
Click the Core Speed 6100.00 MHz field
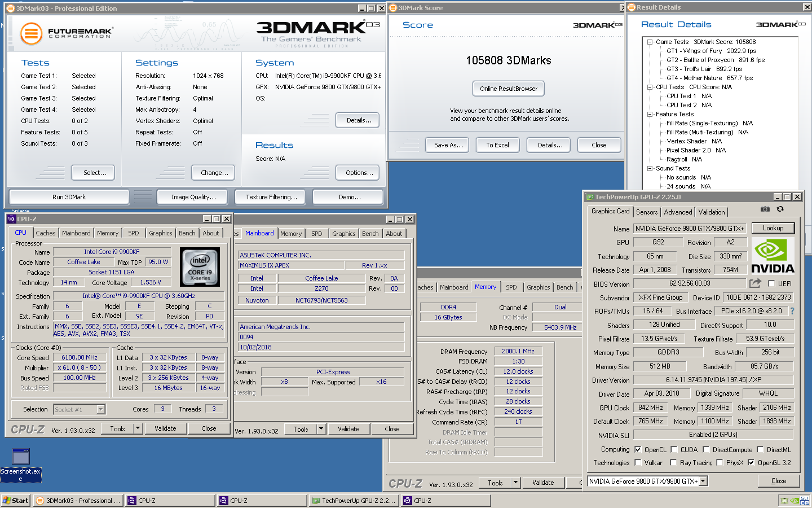[x=80, y=357]
